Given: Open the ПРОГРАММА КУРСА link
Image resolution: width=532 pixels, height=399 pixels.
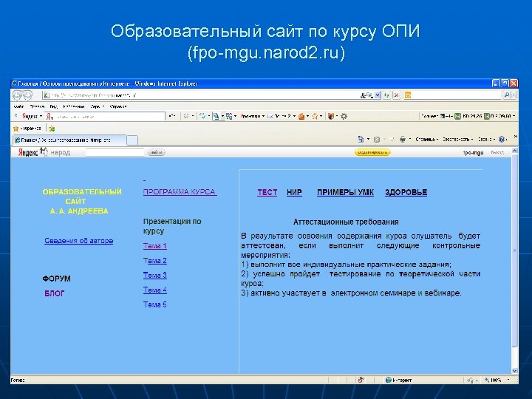Looking at the screenshot, I should [180, 192].
